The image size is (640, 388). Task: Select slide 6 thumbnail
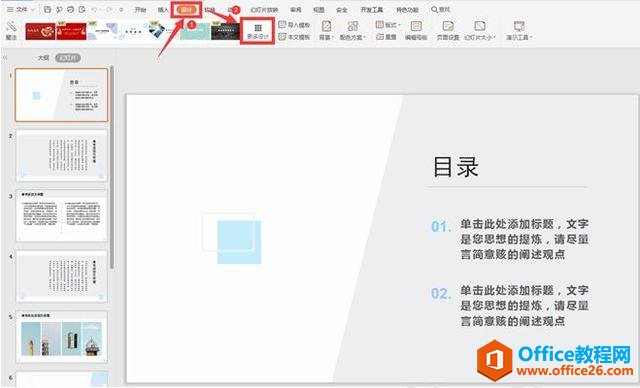(x=62, y=379)
